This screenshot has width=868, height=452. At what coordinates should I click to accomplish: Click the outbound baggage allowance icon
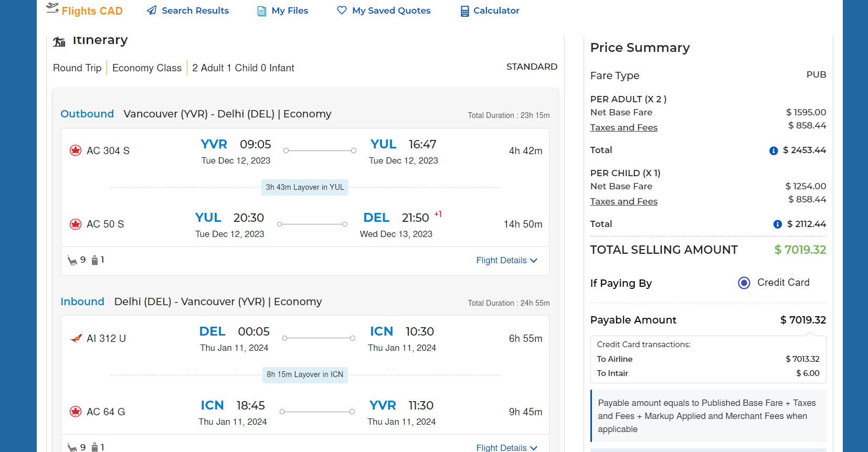tap(95, 260)
